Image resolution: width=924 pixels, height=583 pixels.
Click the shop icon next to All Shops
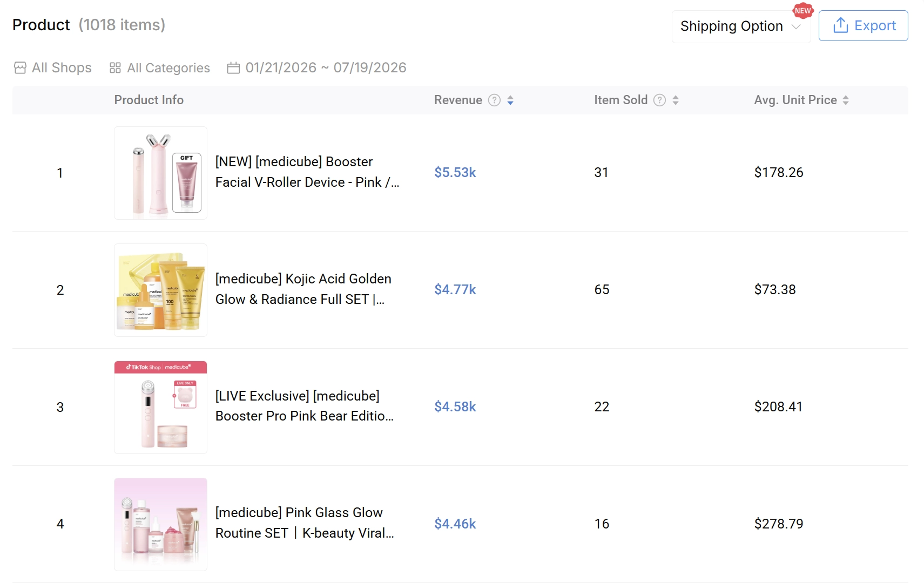click(x=20, y=68)
